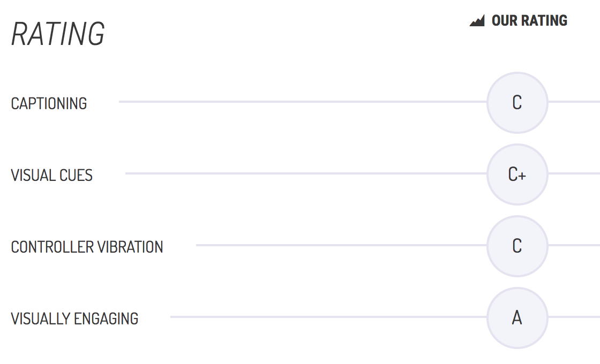Click the line right of Visually Engaging circle
This screenshot has height=364, width=600.
click(x=574, y=317)
